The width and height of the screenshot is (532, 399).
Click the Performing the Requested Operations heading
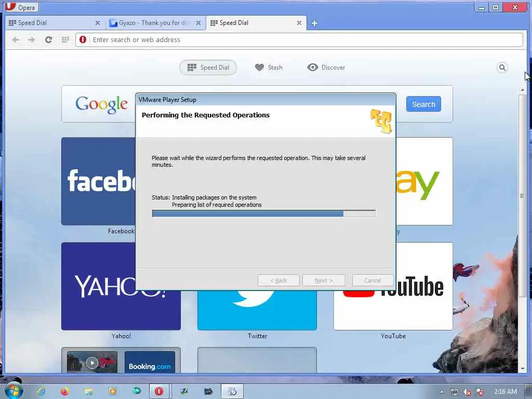206,115
